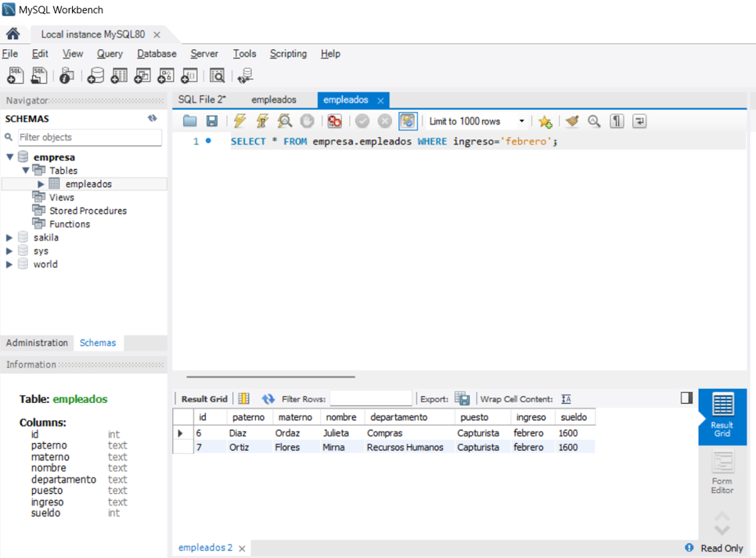Switch to the SQL File 2 tab

point(202,99)
